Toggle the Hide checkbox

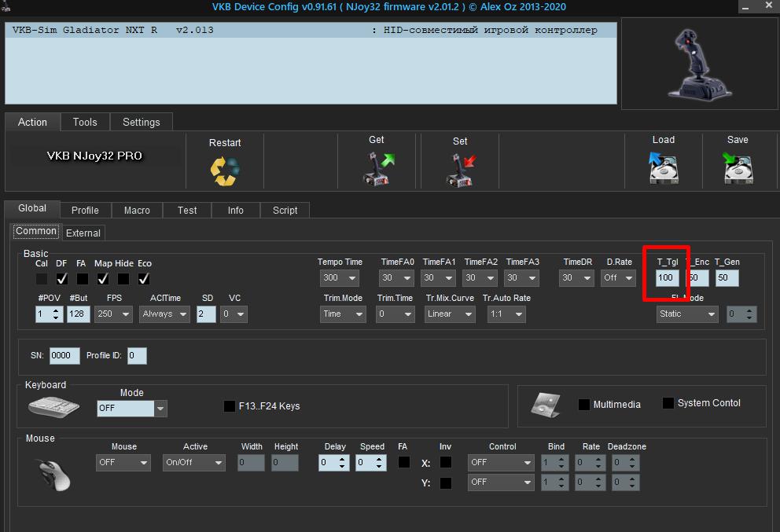tap(123, 279)
